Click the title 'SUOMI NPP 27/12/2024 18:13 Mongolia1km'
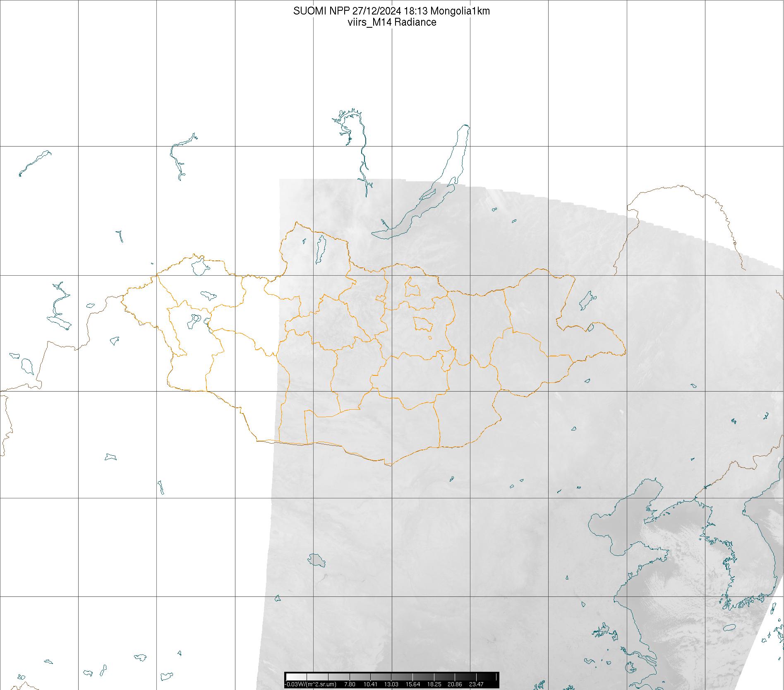The image size is (784, 690). pyautogui.click(x=391, y=11)
